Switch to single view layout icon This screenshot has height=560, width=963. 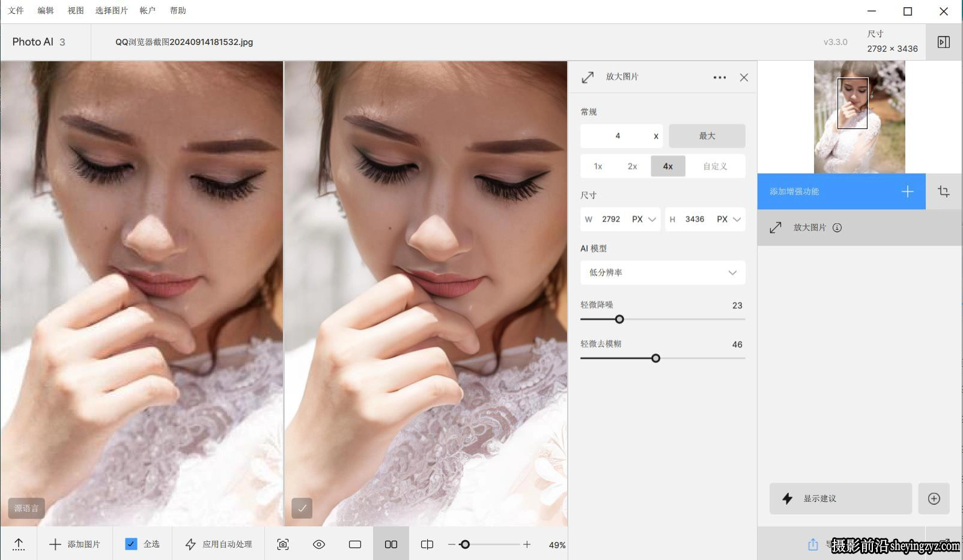click(355, 544)
